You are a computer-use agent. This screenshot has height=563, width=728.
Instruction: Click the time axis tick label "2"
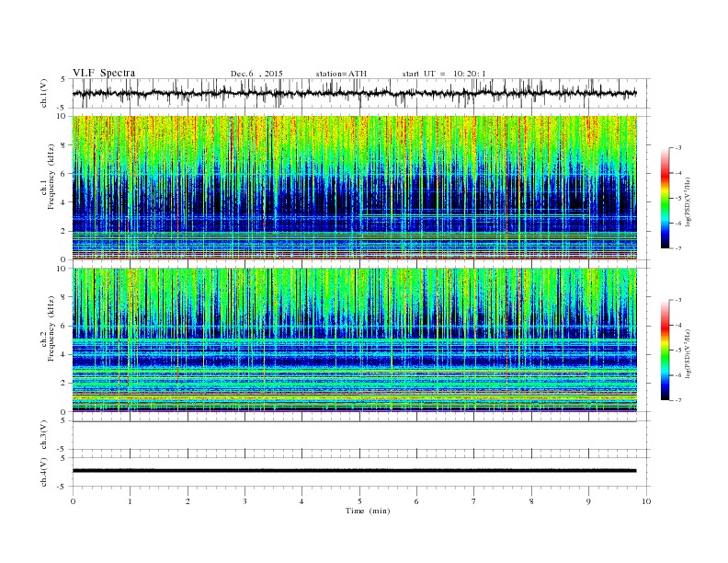[x=188, y=501]
